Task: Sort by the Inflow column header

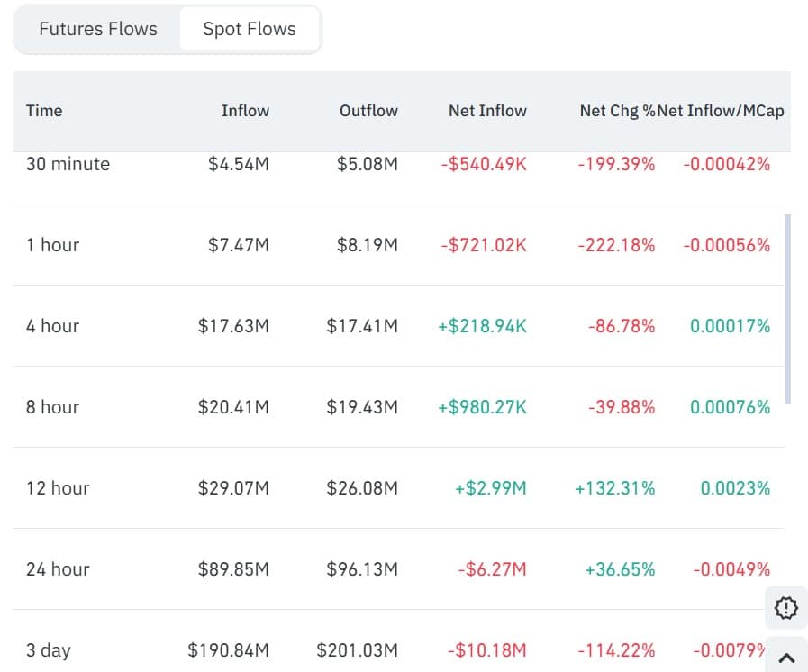Action: (x=245, y=111)
